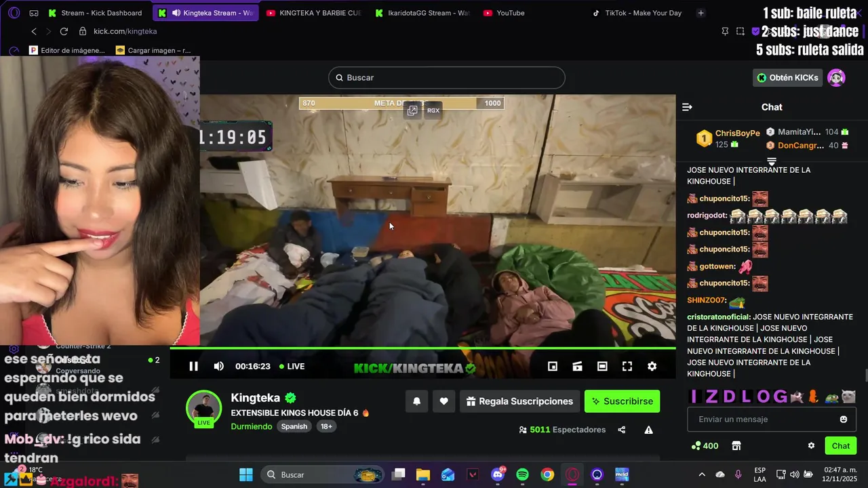Open chat settings gear

click(x=811, y=445)
